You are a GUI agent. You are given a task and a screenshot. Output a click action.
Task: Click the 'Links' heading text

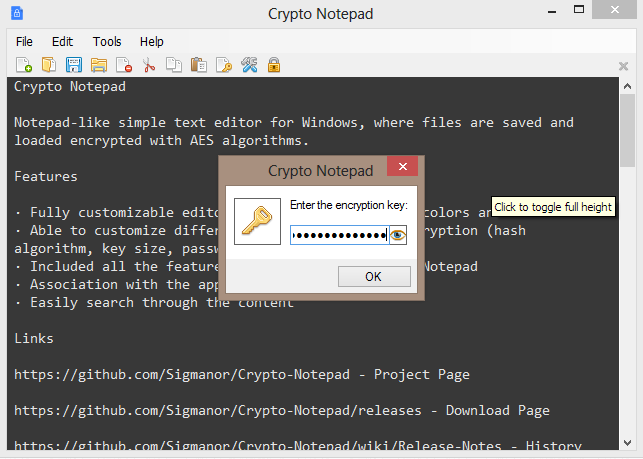[x=34, y=338]
